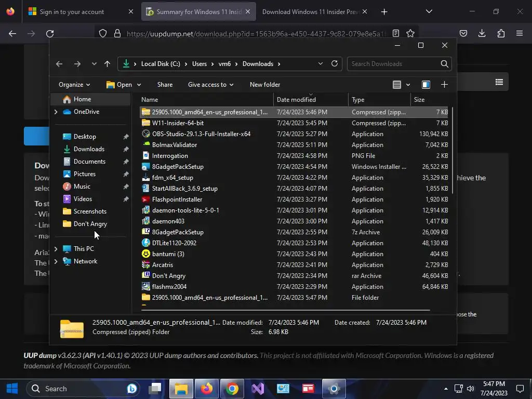
Task: Click the Explorer search magnifier icon
Action: tap(445, 64)
